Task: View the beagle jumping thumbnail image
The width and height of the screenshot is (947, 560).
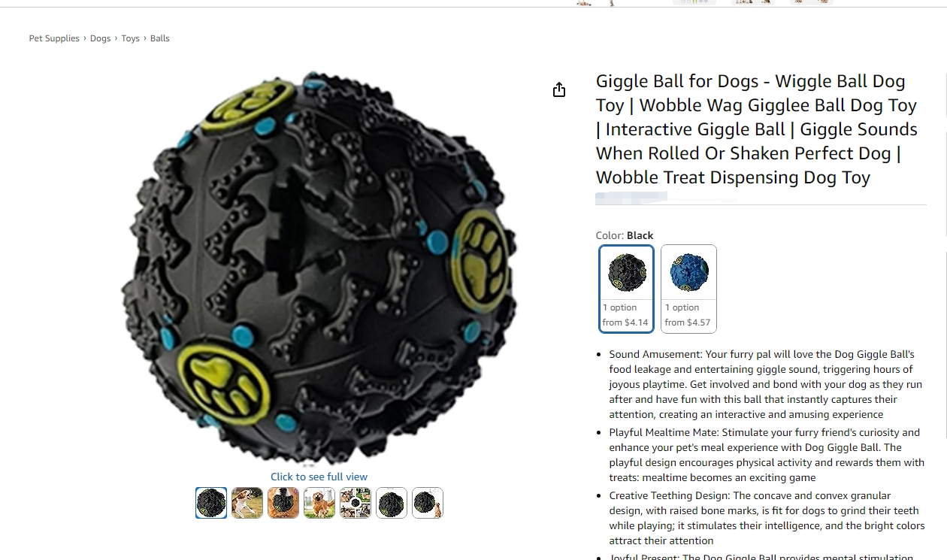Action: [247, 503]
